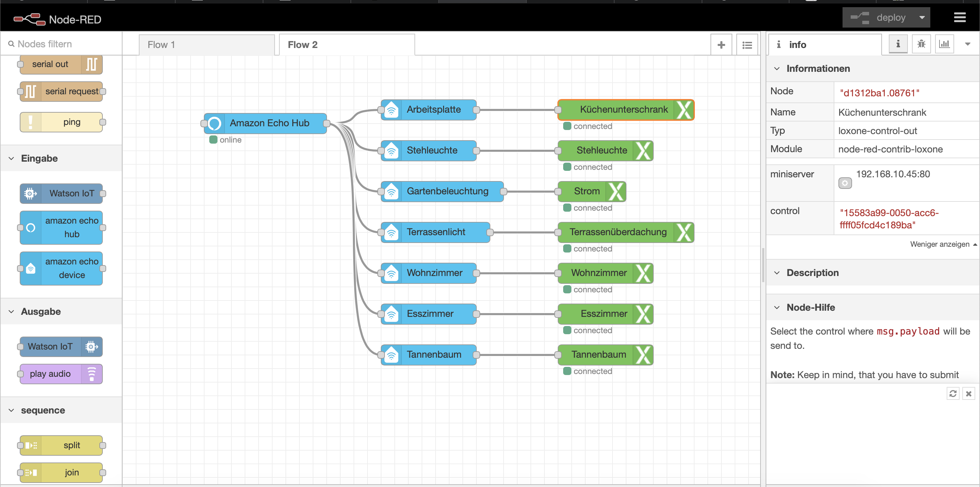The height and width of the screenshot is (487, 980).
Task: Click the add new flow plus icon
Action: click(721, 45)
